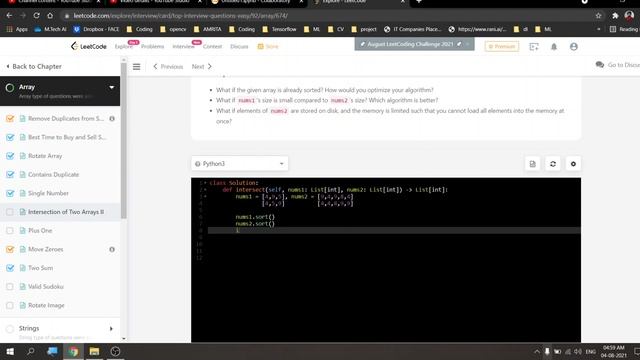This screenshot has width=640, height=360.
Task: Open the browser extensions puzzle icon
Action: (x=615, y=16)
